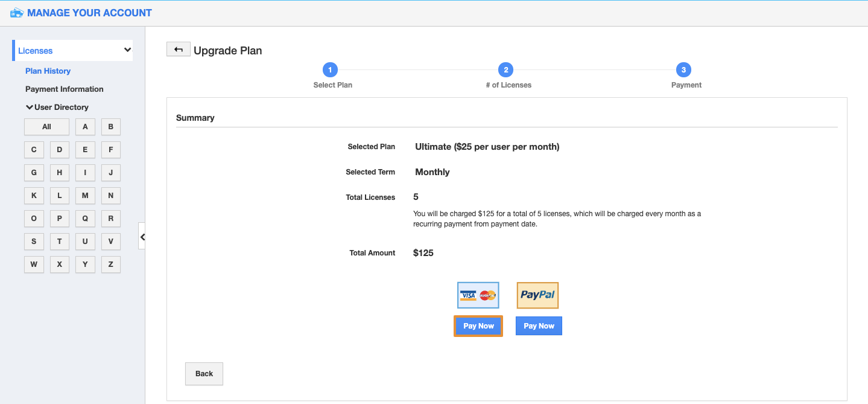This screenshot has width=868, height=404.
Task: Open Payment Information in the sidebar
Action: 65,89
